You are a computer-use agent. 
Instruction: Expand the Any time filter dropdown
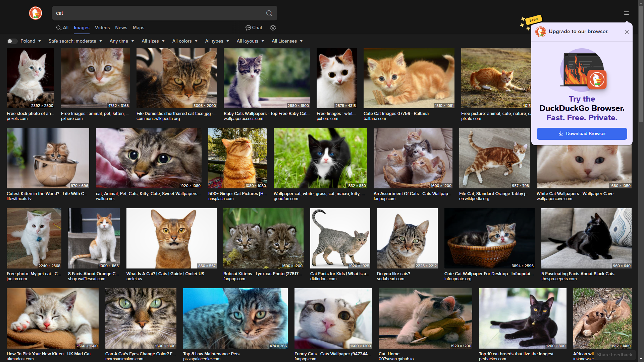tap(121, 41)
